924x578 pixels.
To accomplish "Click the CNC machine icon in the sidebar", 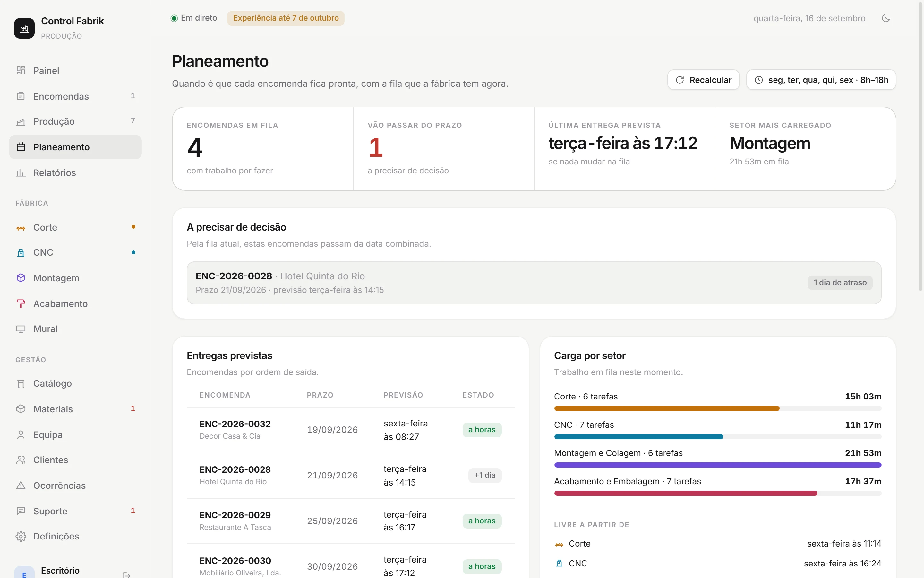I will click(21, 253).
